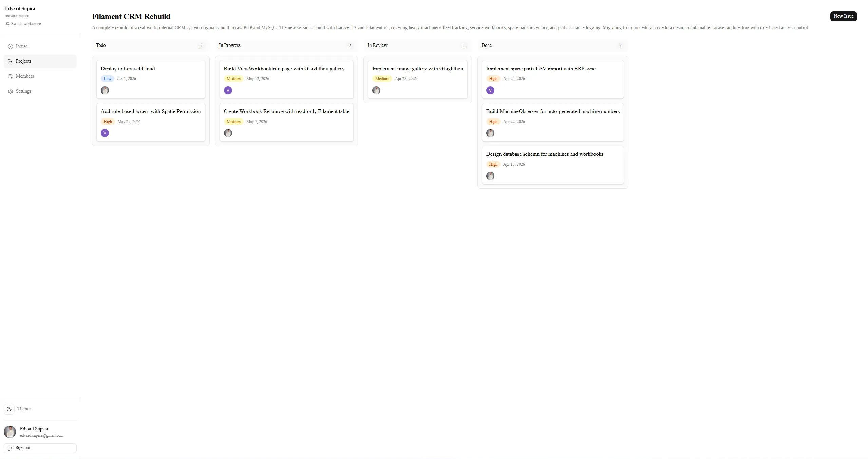868x459 pixels.
Task: Click the Apr 25, 2026 due date
Action: pos(514,79)
